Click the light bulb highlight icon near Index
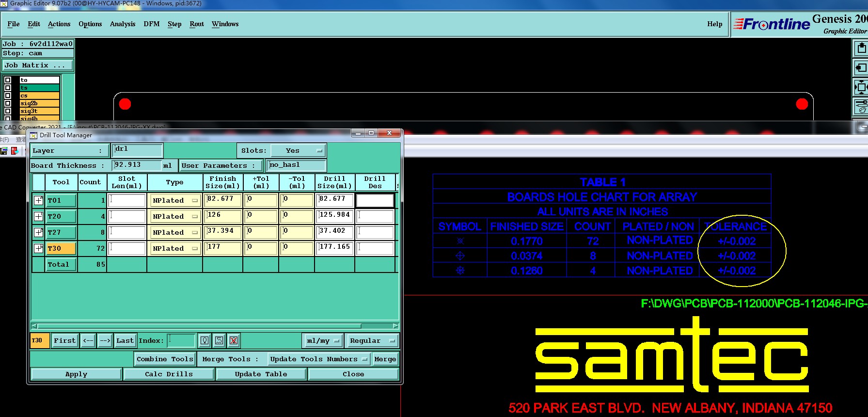868x417 pixels. click(205, 340)
